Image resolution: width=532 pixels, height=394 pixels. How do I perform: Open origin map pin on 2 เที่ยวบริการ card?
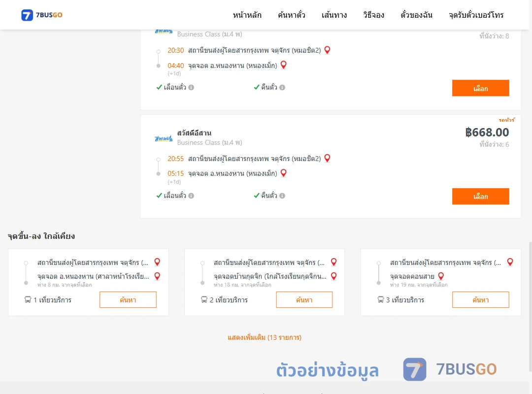pos(334,263)
